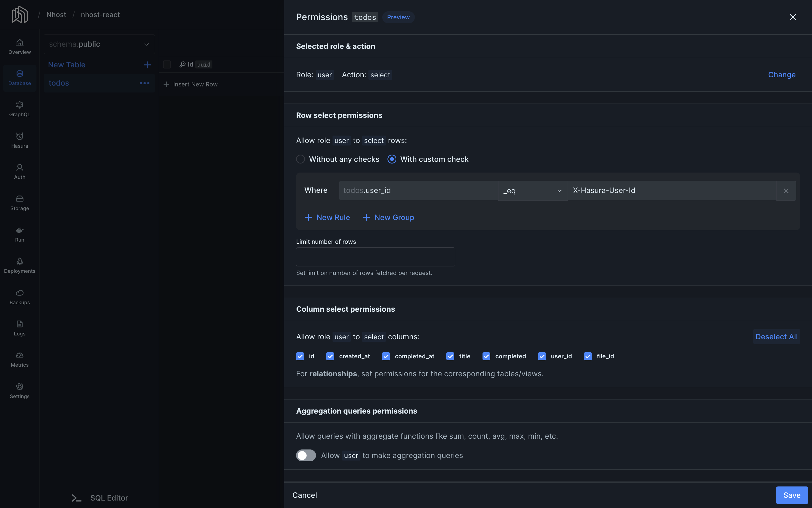Open the Hasura console icon
The width and height of the screenshot is (812, 508).
pyautogui.click(x=19, y=140)
